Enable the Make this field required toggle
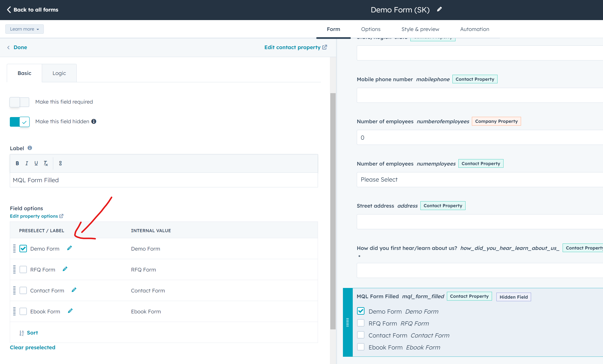 19,102
